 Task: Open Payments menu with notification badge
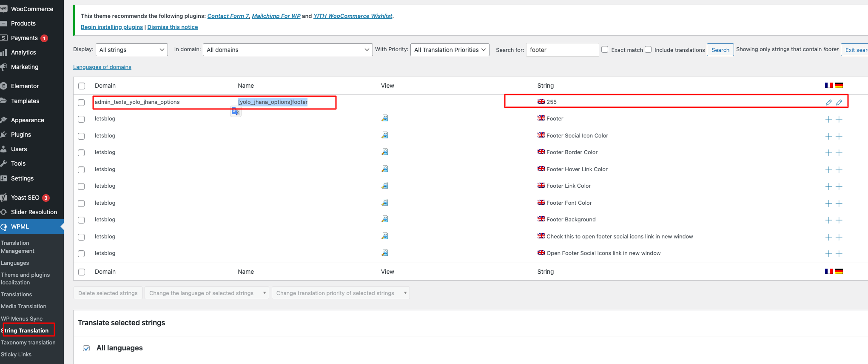pos(24,38)
